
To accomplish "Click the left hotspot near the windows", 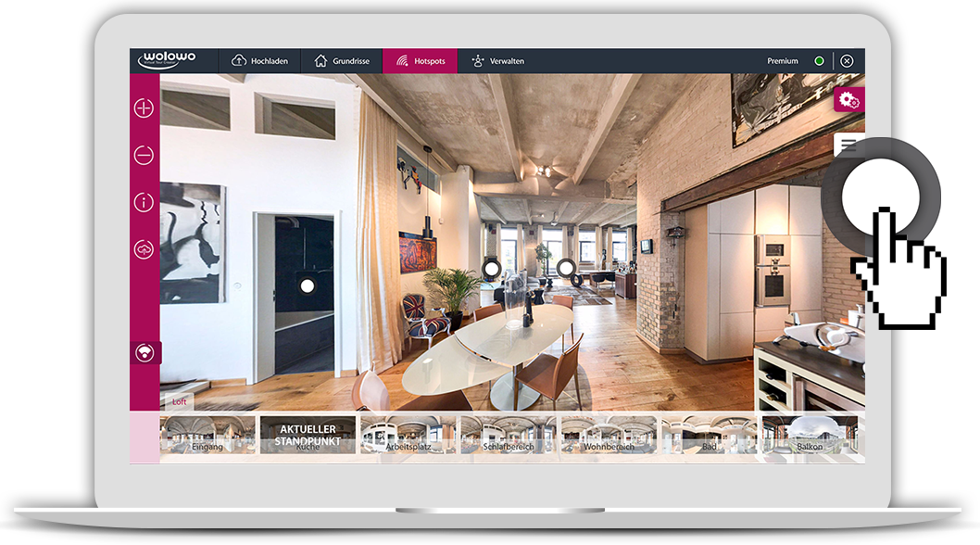I will 492,269.
